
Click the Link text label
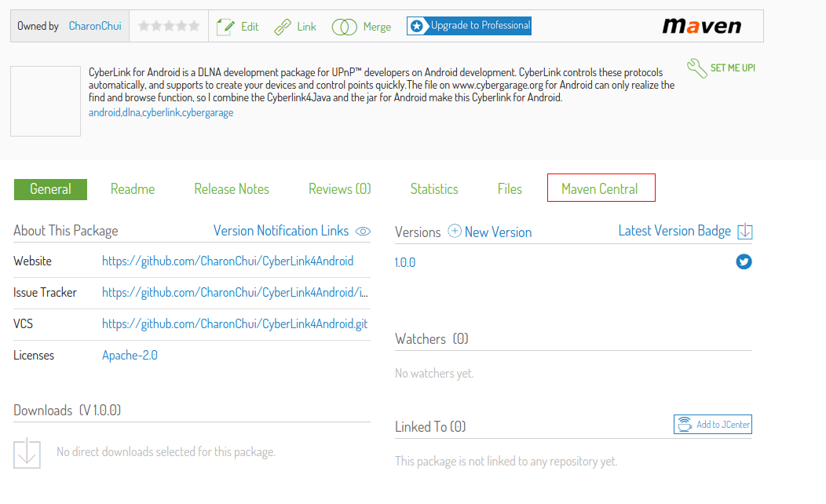coord(306,27)
